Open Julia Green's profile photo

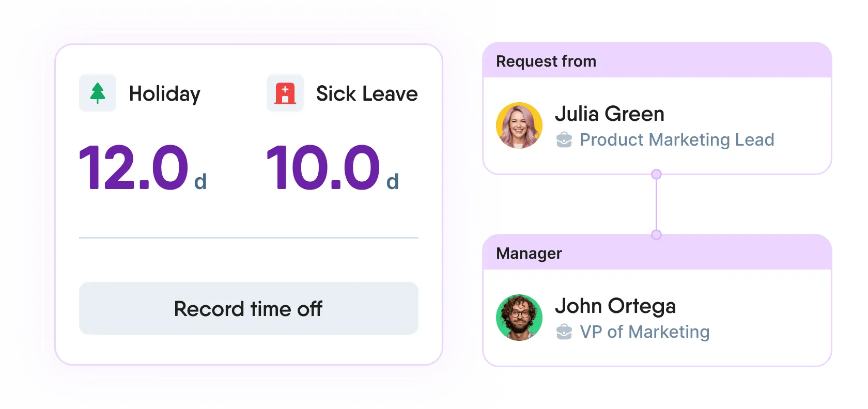[x=519, y=125]
